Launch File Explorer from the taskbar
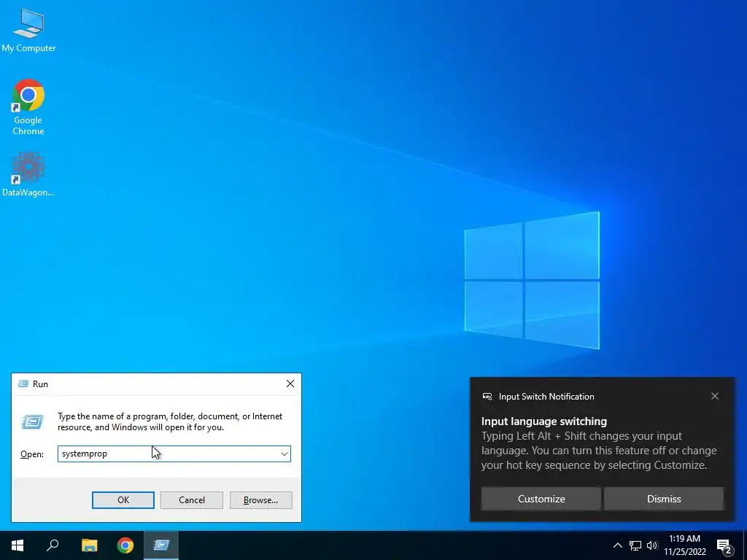This screenshot has height=560, width=747. click(x=89, y=545)
